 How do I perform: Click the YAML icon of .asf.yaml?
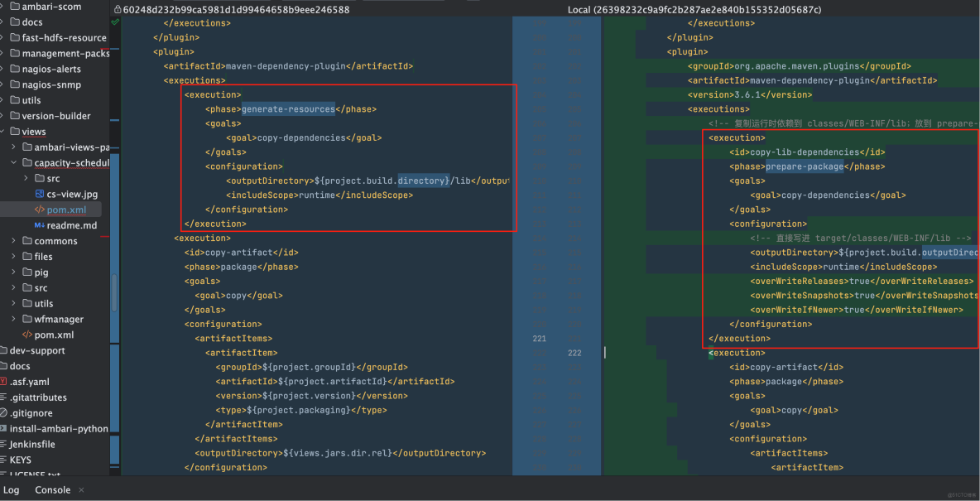click(x=3, y=382)
